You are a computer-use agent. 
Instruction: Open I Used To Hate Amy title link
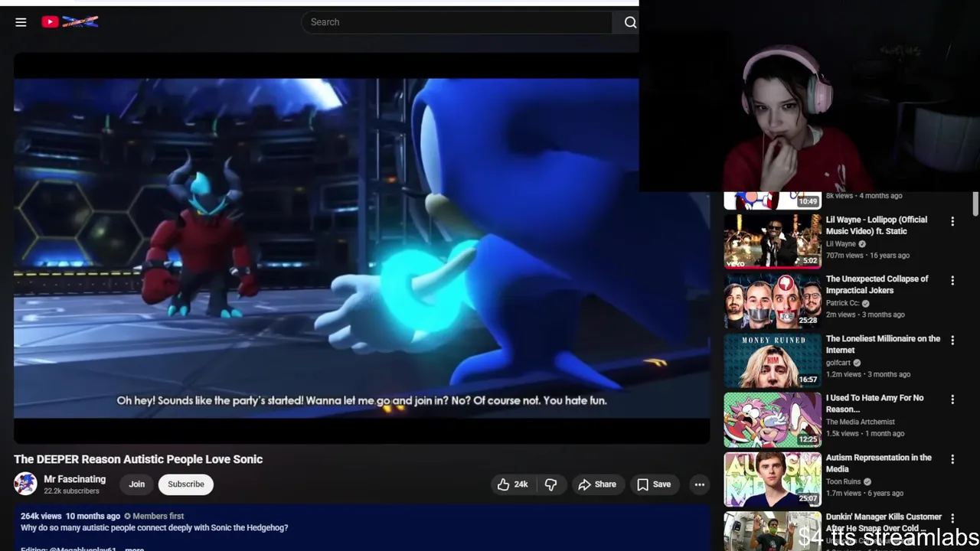pos(874,403)
